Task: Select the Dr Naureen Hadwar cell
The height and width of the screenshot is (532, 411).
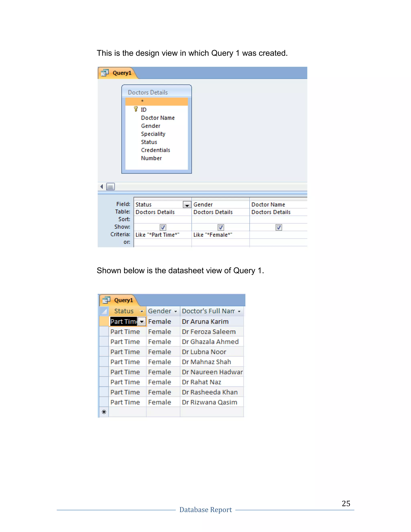Action: click(x=212, y=372)
